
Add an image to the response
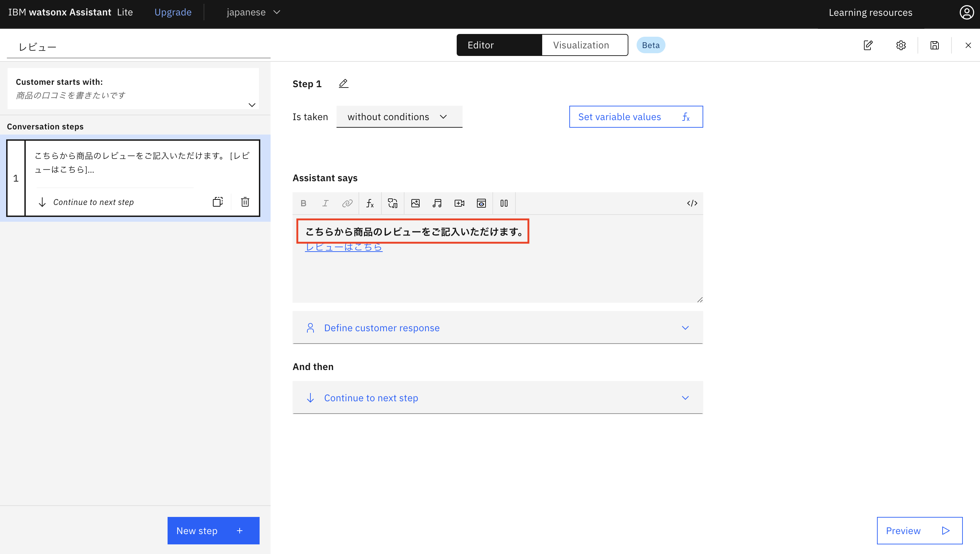coord(415,203)
